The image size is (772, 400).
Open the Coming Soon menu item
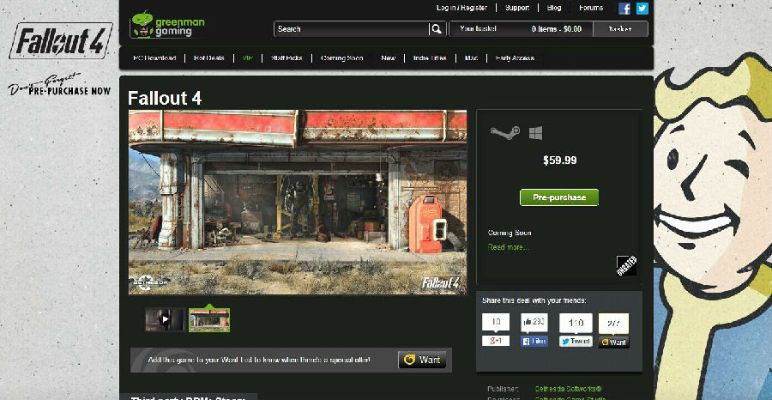click(342, 58)
